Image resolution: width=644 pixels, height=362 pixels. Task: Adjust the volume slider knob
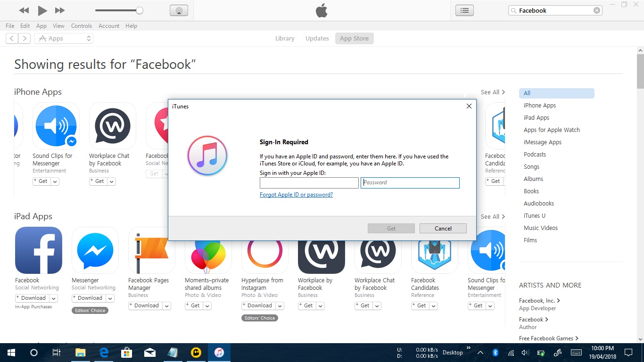pyautogui.click(x=140, y=10)
